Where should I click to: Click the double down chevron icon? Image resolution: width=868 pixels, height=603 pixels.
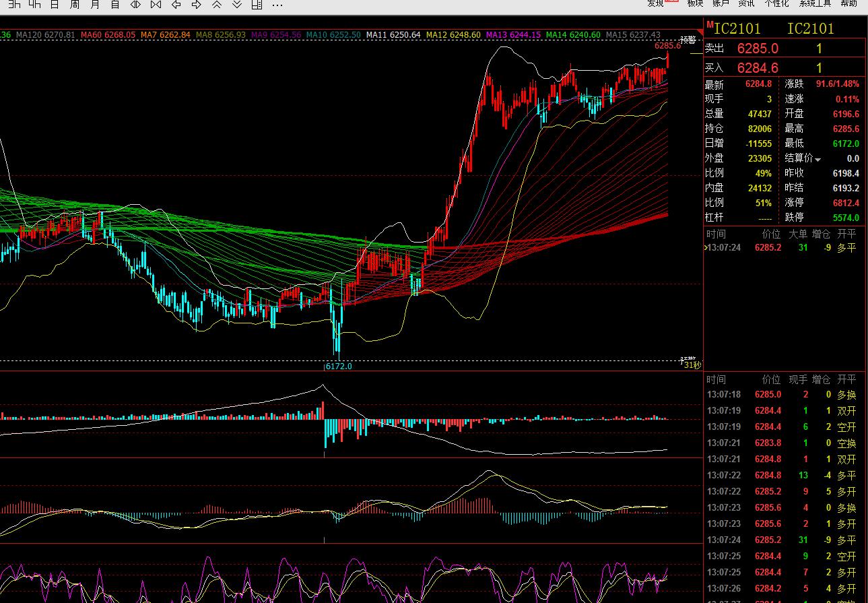237,4
